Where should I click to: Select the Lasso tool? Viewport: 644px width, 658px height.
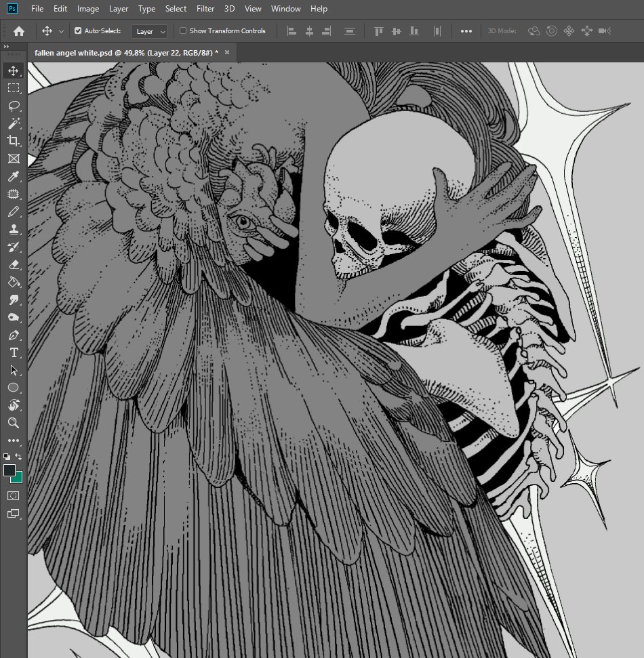click(x=14, y=106)
